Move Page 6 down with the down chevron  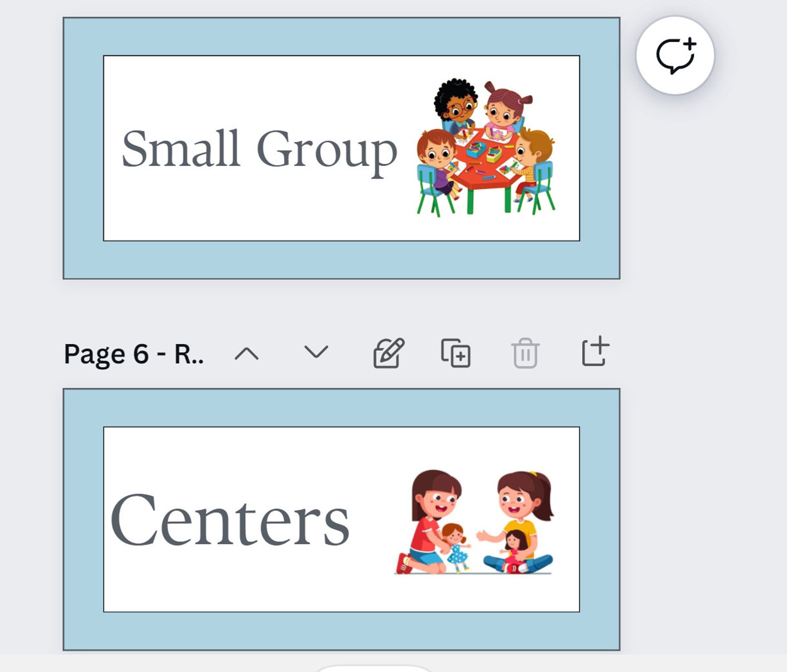(x=316, y=352)
